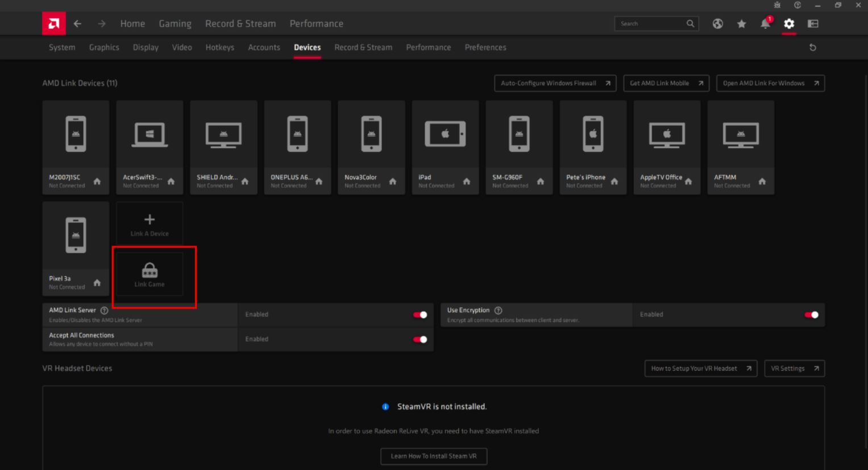Open help question mark in title bar
This screenshot has height=470, width=868.
(798, 5)
